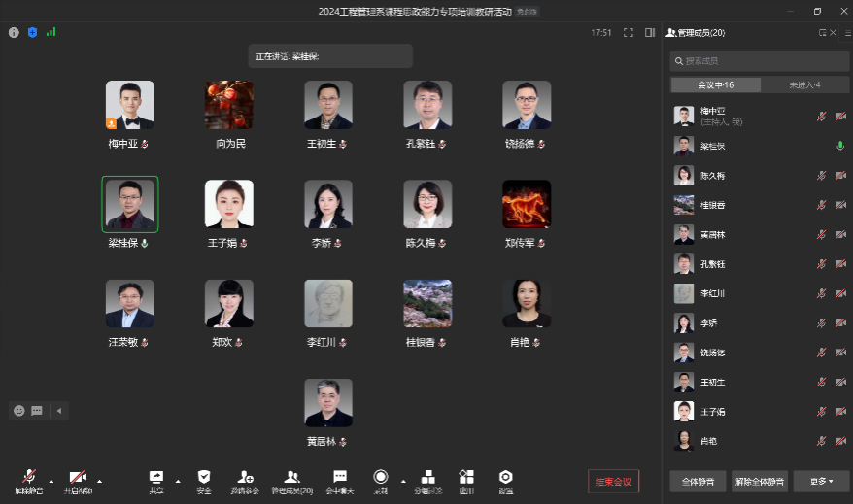The height and width of the screenshot is (504, 853).
Task: Select the 会议中·16 tab
Action: click(716, 85)
